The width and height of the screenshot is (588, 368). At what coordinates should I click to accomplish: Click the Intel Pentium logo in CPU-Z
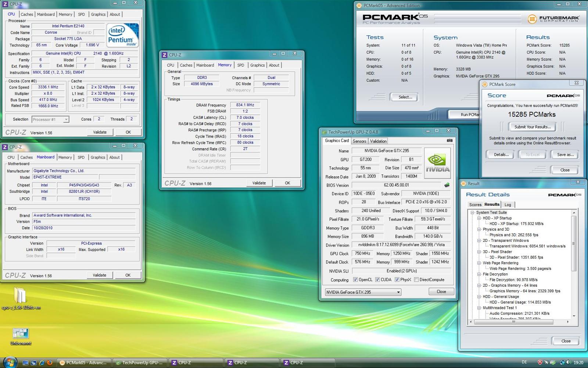pyautogui.click(x=122, y=35)
